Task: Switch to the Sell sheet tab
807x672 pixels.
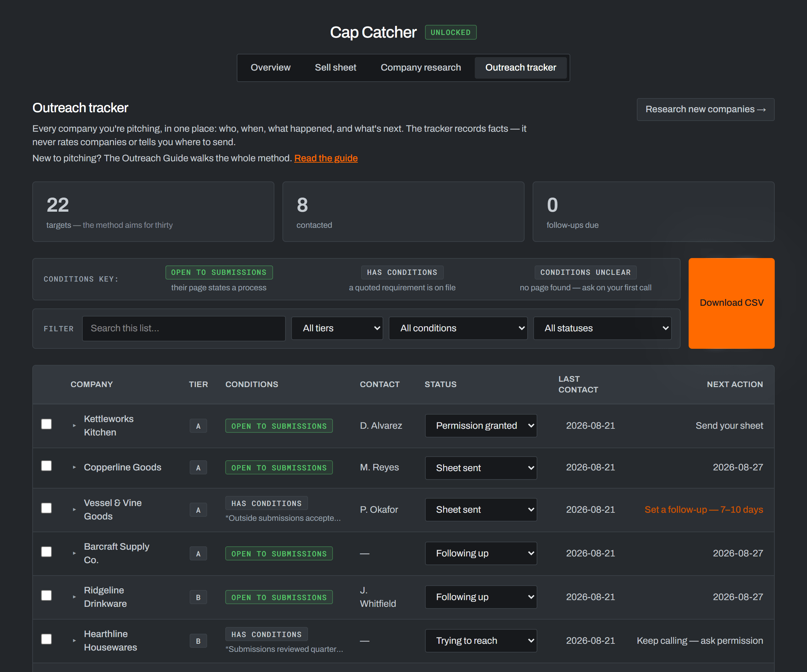Action: (x=336, y=68)
